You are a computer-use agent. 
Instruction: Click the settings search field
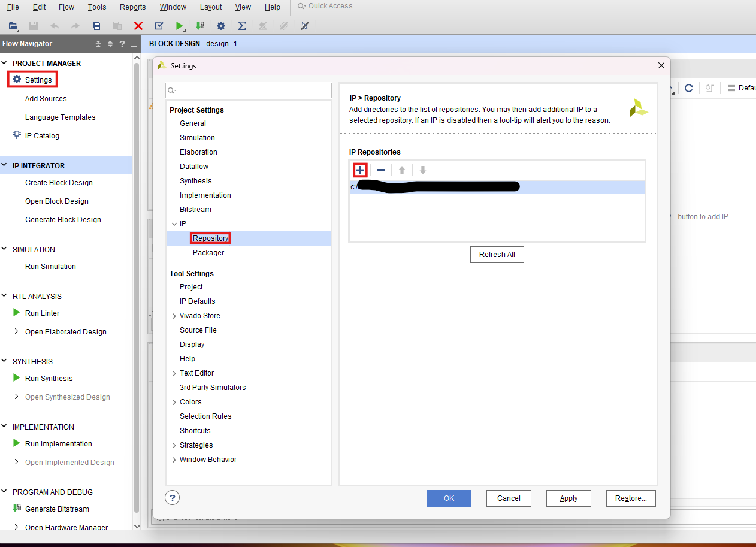(x=249, y=90)
